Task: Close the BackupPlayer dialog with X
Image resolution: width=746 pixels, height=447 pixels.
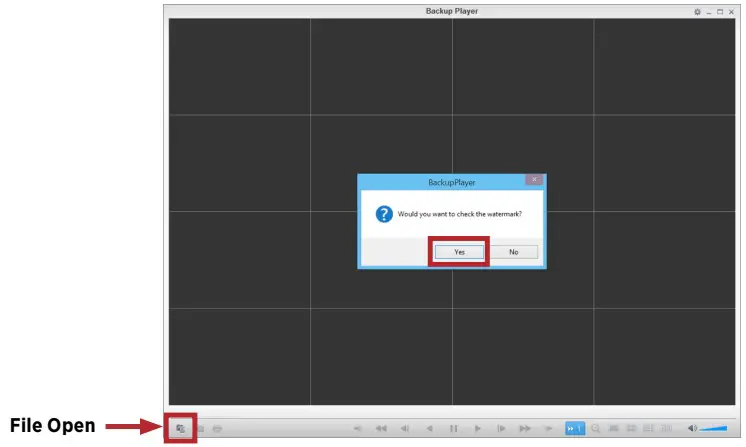Action: pyautogui.click(x=534, y=179)
